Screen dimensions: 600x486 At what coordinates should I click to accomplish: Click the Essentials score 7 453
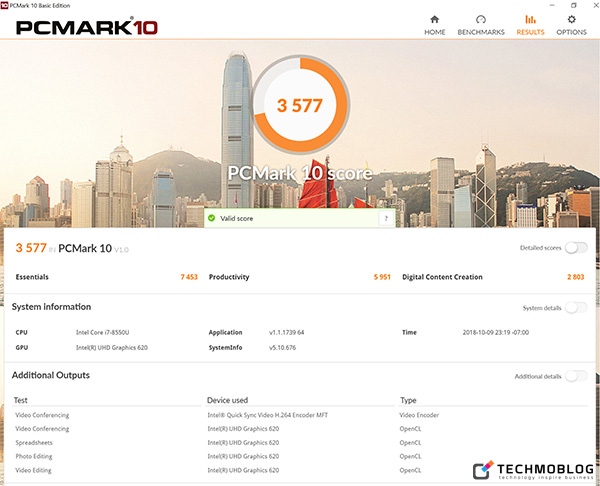(189, 277)
